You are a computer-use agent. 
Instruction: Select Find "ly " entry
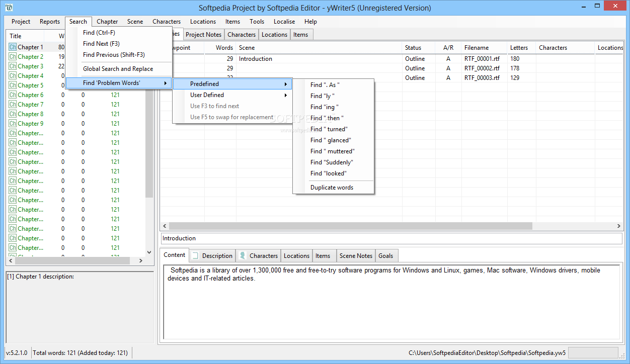click(334, 96)
